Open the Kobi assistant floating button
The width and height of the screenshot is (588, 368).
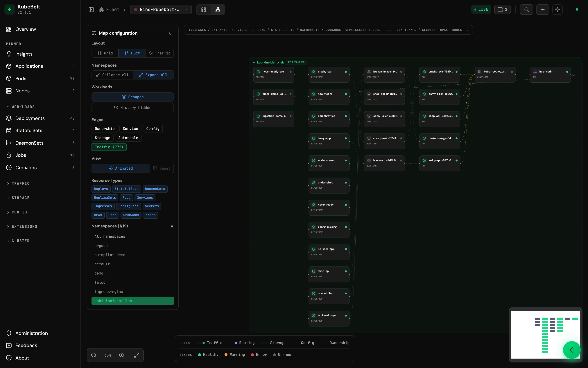(572, 350)
